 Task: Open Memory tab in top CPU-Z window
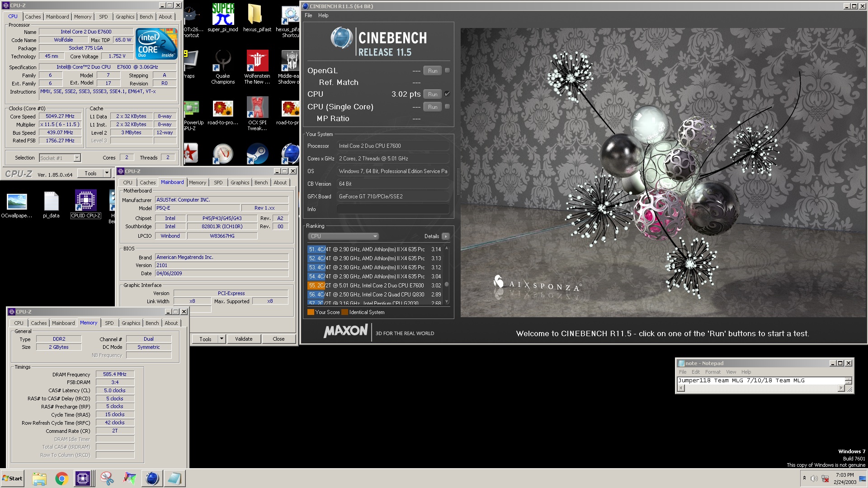click(83, 17)
